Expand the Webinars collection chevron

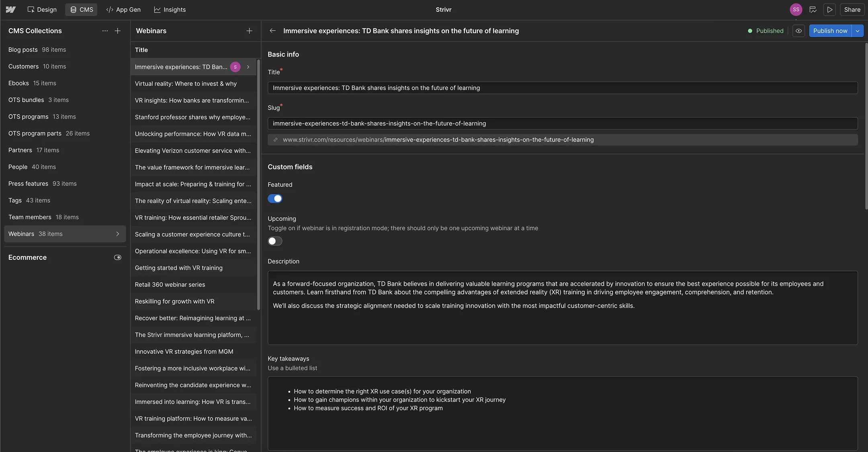coord(118,234)
